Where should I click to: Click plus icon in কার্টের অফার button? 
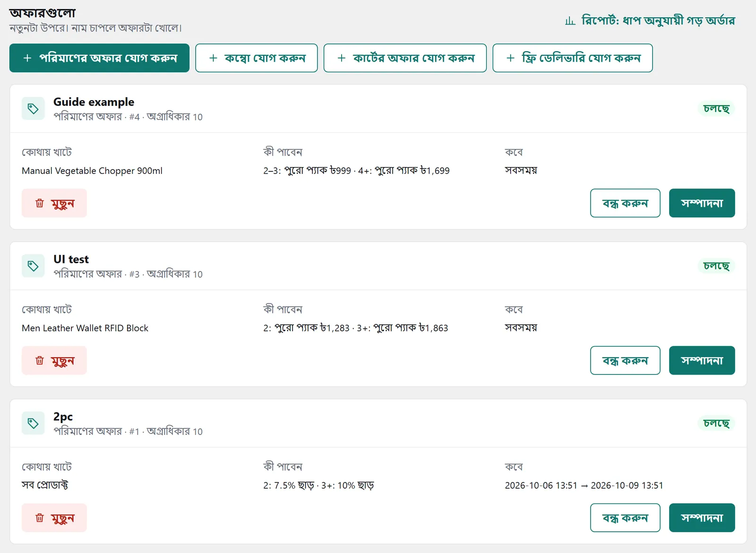coord(341,58)
